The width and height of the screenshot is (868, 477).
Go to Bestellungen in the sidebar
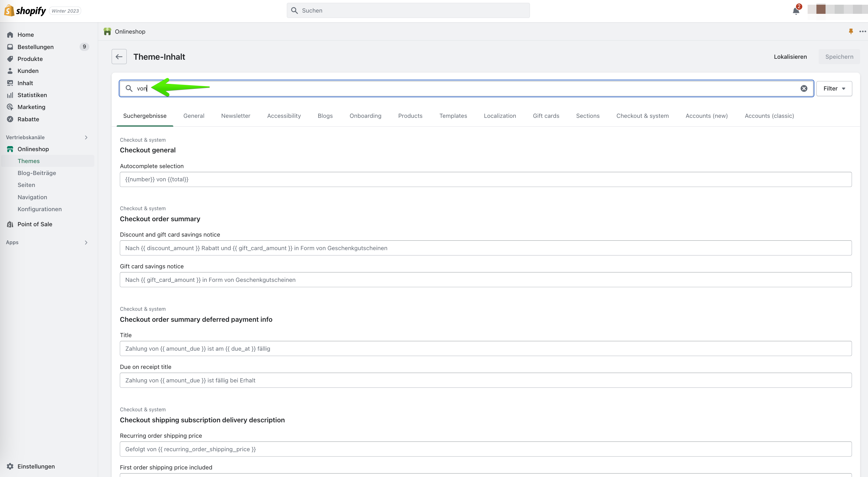[35, 47]
